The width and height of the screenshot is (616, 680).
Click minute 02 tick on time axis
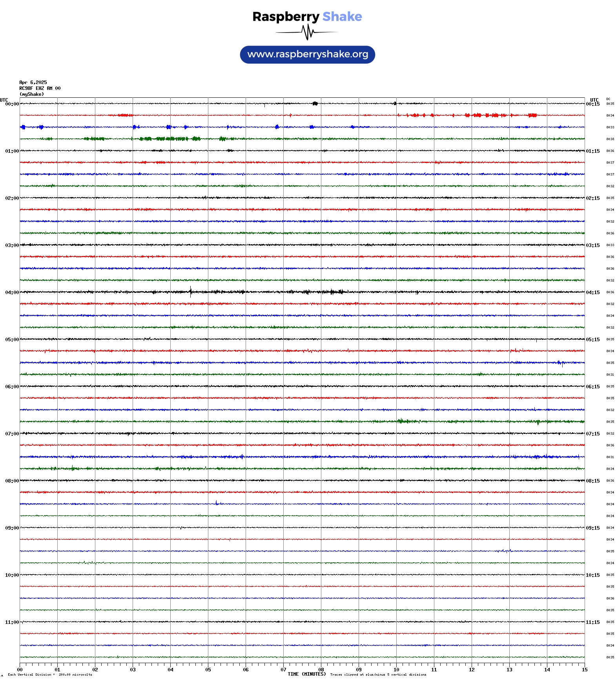point(95,670)
